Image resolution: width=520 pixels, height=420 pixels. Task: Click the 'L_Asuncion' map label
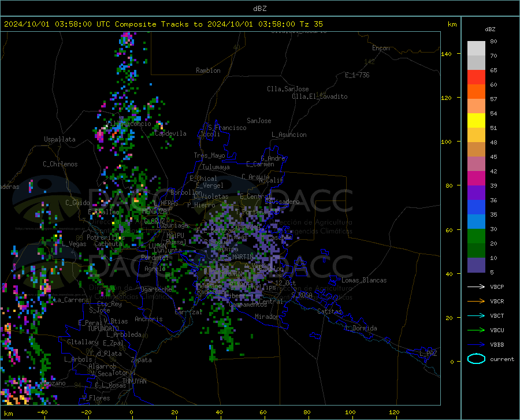point(289,135)
